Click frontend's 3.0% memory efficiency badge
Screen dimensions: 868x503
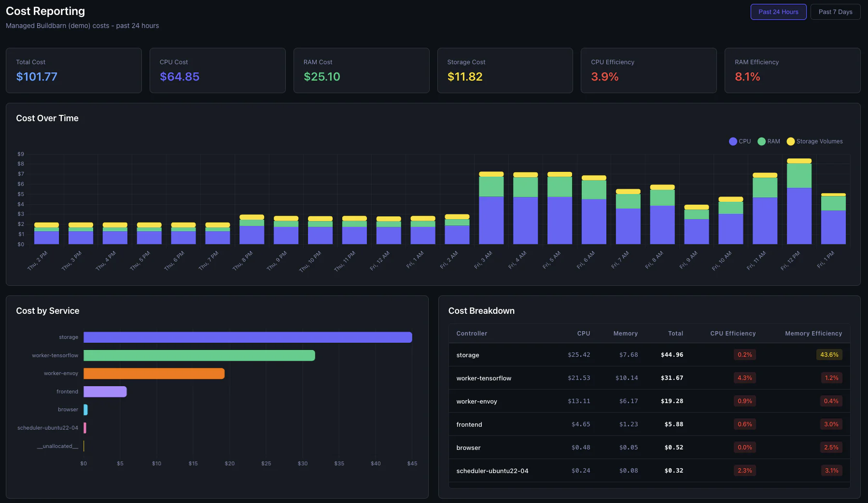(x=831, y=424)
